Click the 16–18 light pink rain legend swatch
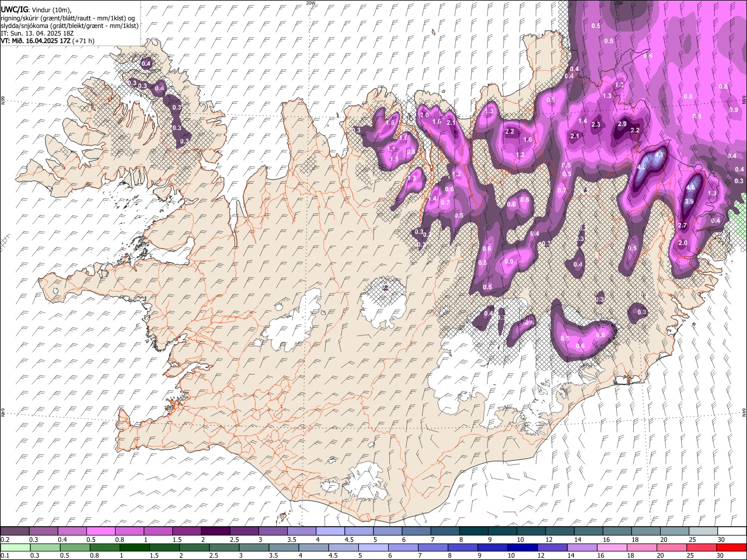Viewport: 747px width, 560px height. (x=613, y=547)
